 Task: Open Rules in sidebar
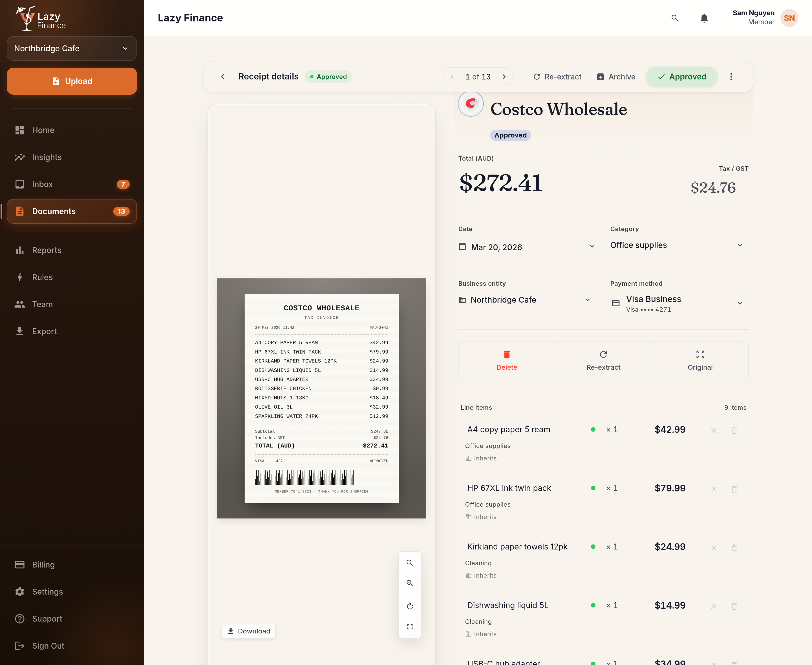pos(72,277)
